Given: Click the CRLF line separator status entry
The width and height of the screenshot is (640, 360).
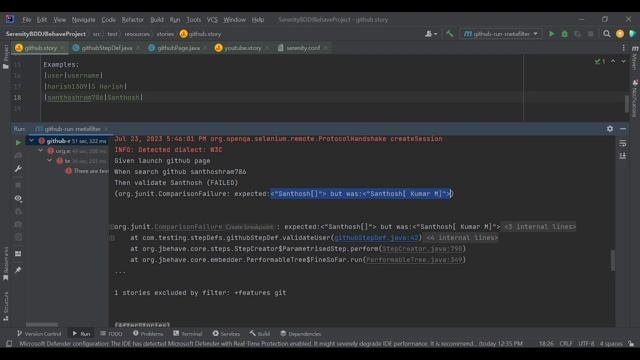Looking at the screenshot, I should (x=566, y=344).
